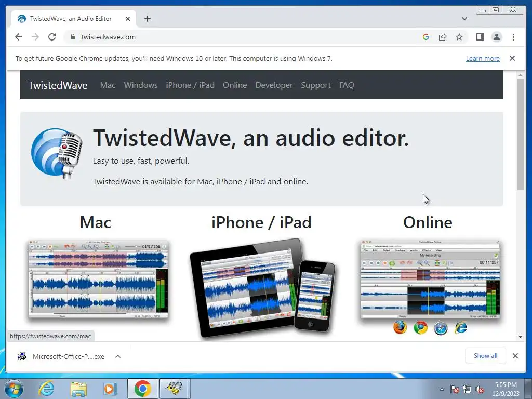Click the TwistedWave brand logo text
Image resolution: width=532 pixels, height=399 pixels.
pyautogui.click(x=58, y=85)
